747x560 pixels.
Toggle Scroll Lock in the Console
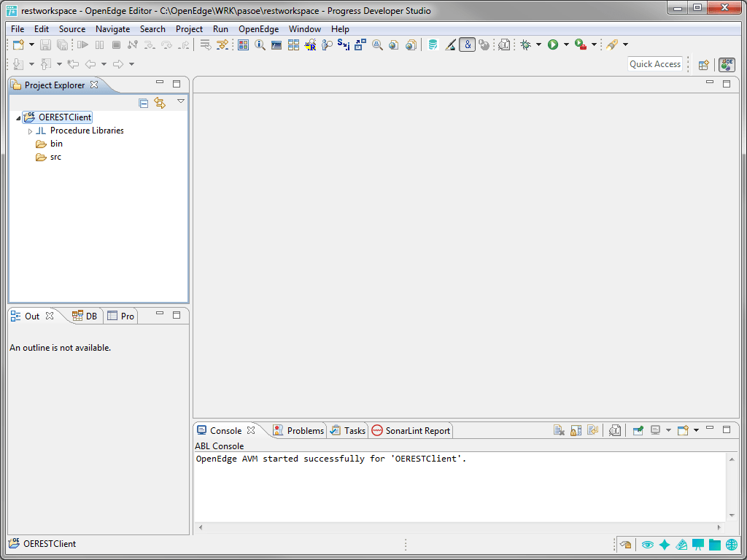pos(576,430)
